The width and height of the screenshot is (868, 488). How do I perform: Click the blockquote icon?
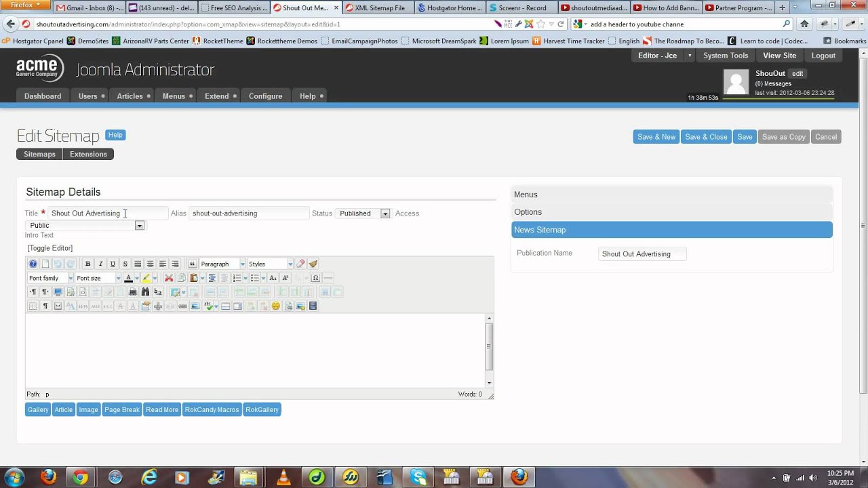[x=192, y=264]
